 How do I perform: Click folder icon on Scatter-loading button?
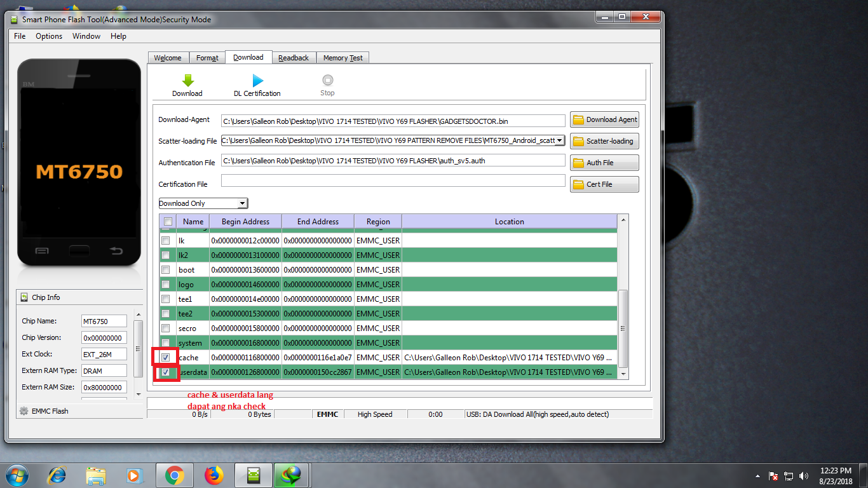click(578, 141)
